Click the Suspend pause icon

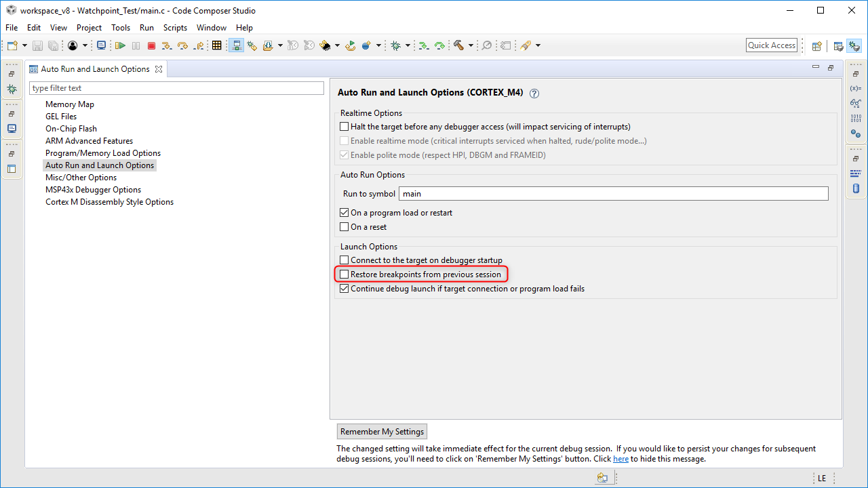point(136,45)
